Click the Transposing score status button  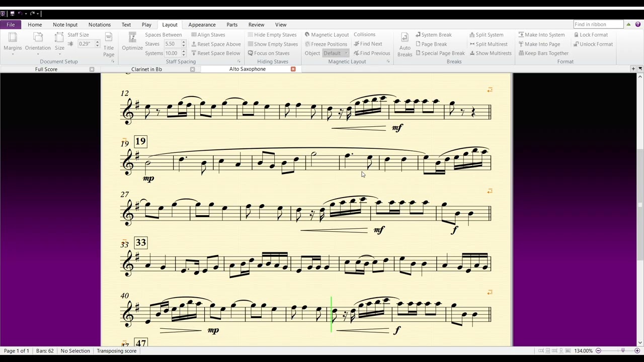116,351
